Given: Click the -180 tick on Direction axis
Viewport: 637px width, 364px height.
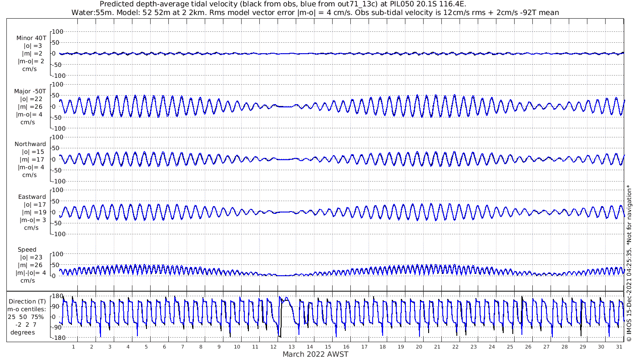Looking at the screenshot, I should click(56, 338).
